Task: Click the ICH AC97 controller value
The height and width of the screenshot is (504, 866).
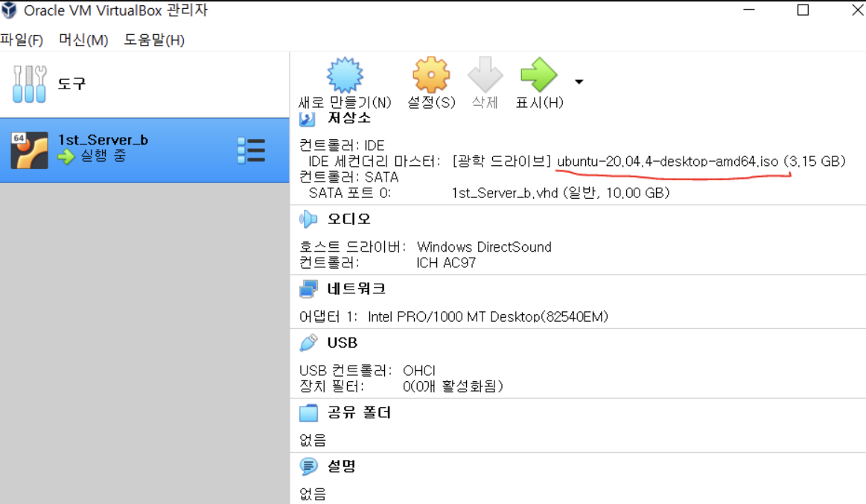Action: pyautogui.click(x=446, y=263)
